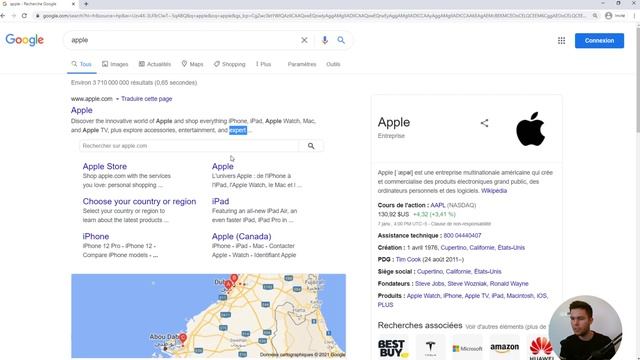Open the Apple (Canada) sitelink
640x360 pixels.
241,236
